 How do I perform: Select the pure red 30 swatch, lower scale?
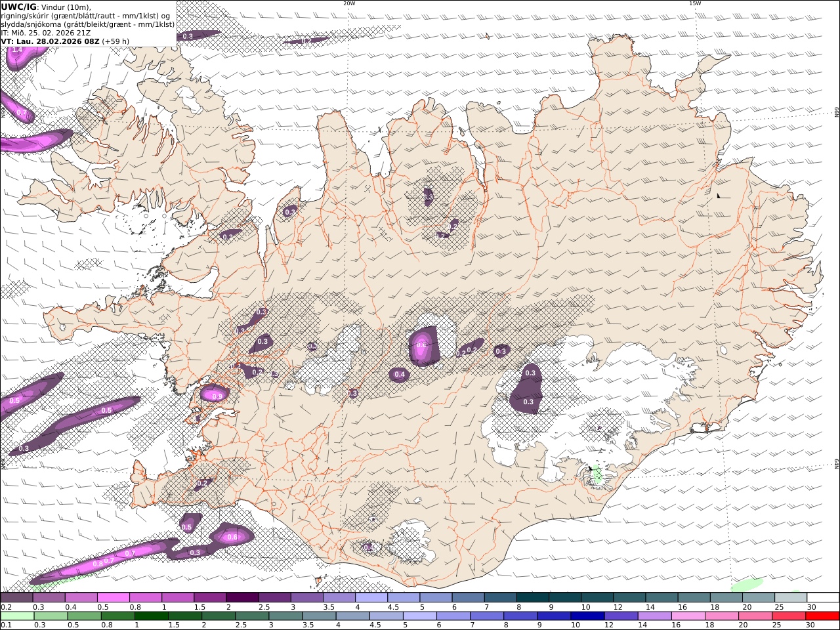coord(823,616)
